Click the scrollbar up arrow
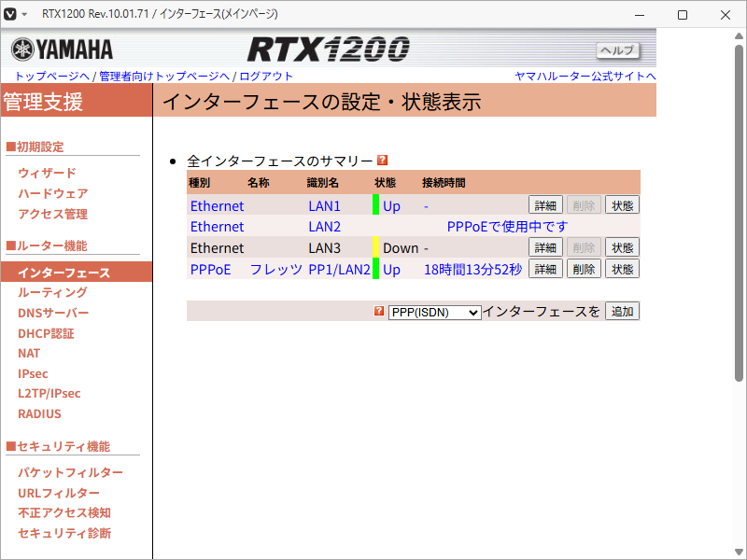Viewport: 747px width, 560px height. (739, 36)
